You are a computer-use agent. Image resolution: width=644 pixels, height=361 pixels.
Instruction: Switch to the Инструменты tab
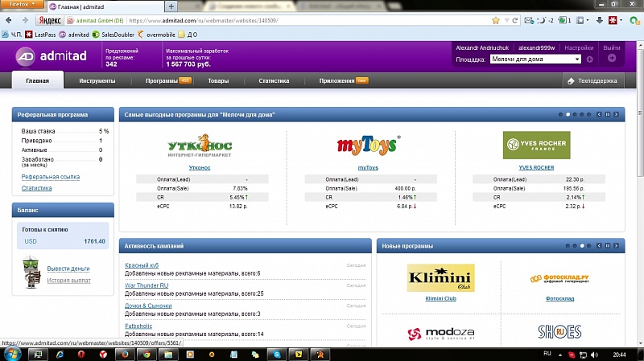pos(97,81)
